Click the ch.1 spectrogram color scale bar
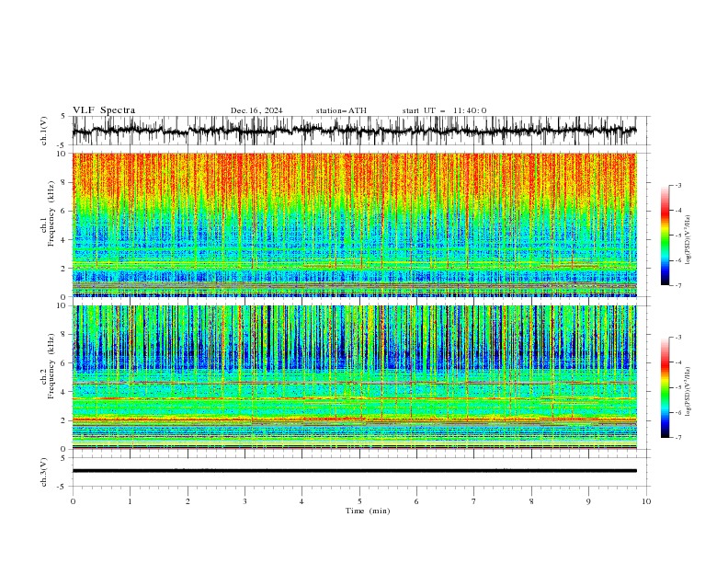Image resolution: width=728 pixels, height=563 pixels. pyautogui.click(x=665, y=235)
